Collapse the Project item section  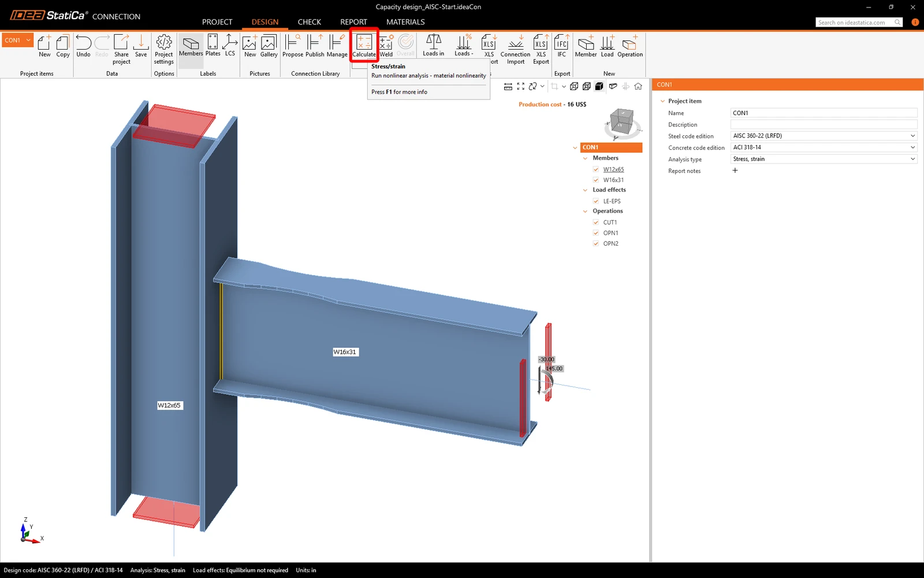point(663,101)
